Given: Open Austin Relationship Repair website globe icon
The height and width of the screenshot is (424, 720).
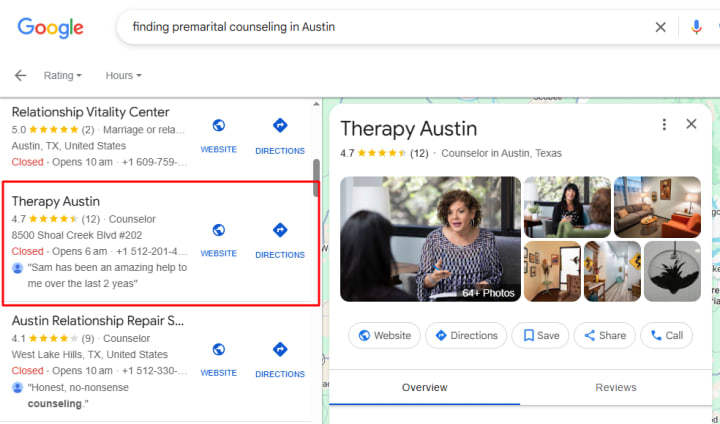Looking at the screenshot, I should [x=219, y=349].
